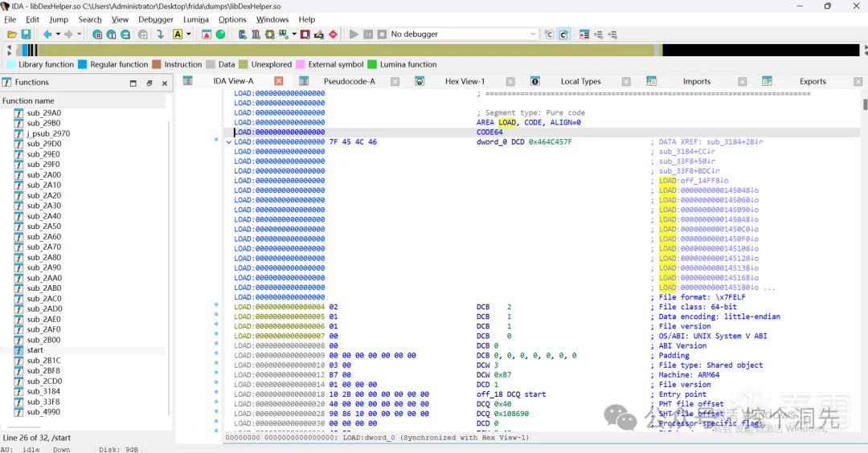Open the forward-arrow history dropdown

pos(79,35)
